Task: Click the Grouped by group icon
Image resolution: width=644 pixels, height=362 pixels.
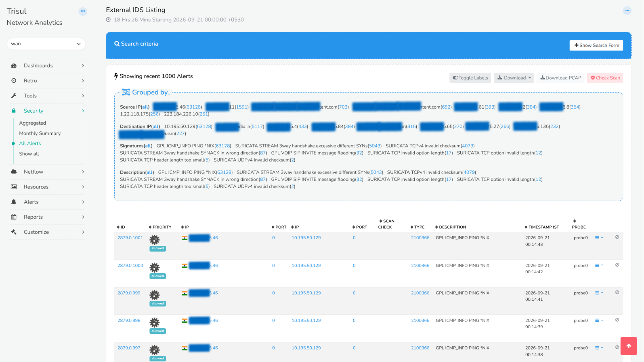Action: 126,92
